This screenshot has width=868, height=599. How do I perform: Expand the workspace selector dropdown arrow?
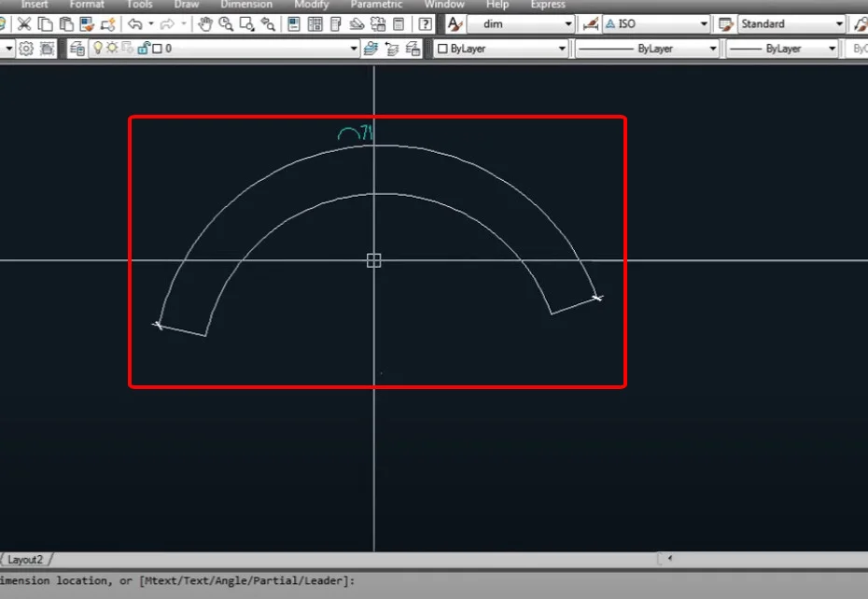[8, 49]
